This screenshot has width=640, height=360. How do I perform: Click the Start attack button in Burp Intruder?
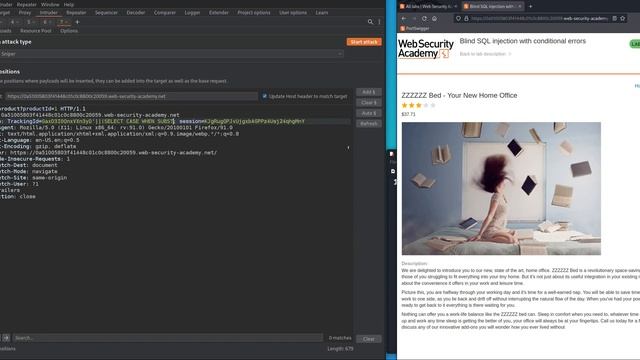364,42
